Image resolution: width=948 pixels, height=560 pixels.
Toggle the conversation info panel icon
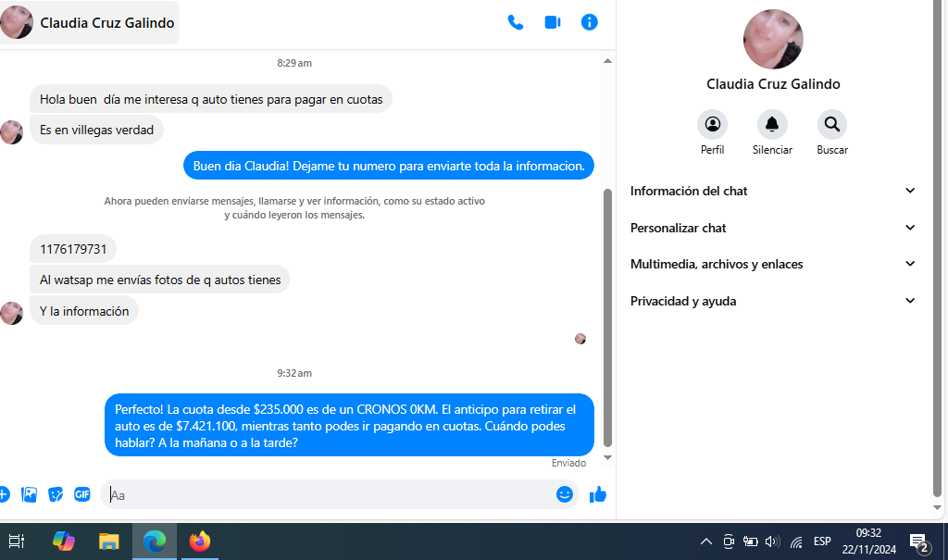590,22
